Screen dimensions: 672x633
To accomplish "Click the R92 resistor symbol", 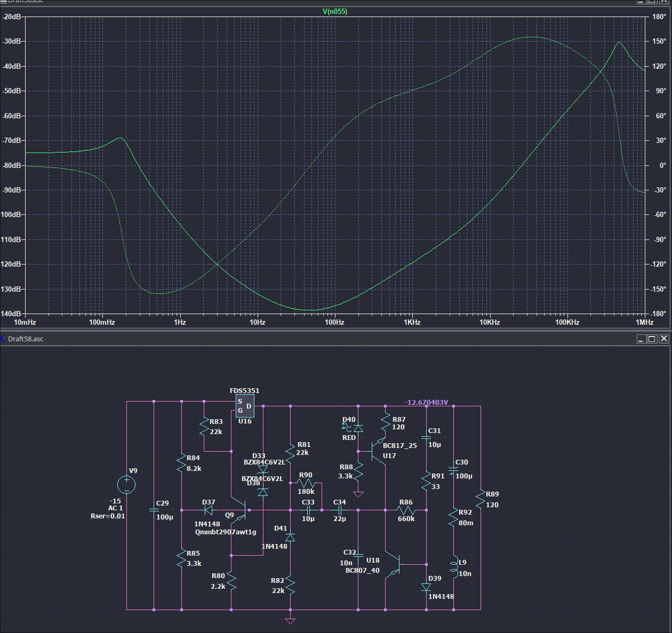I will click(453, 517).
